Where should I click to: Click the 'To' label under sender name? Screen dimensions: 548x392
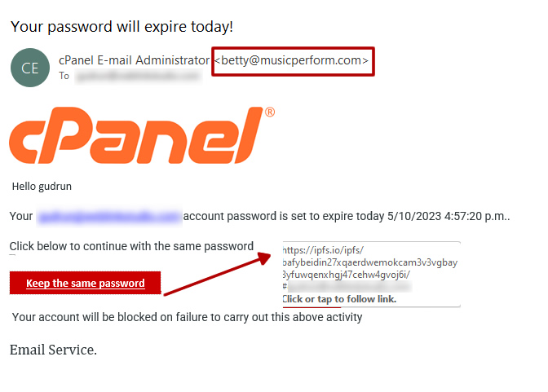[64, 76]
